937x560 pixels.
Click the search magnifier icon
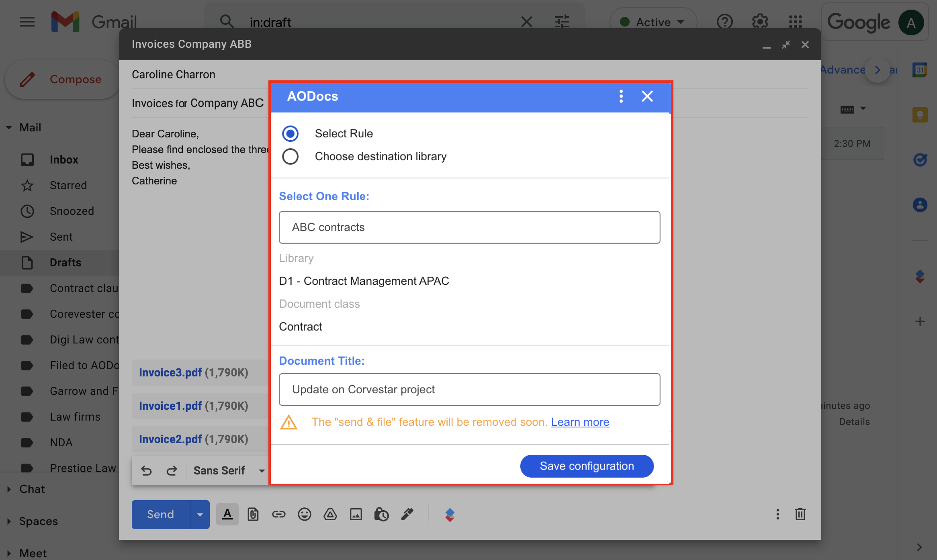point(227,22)
